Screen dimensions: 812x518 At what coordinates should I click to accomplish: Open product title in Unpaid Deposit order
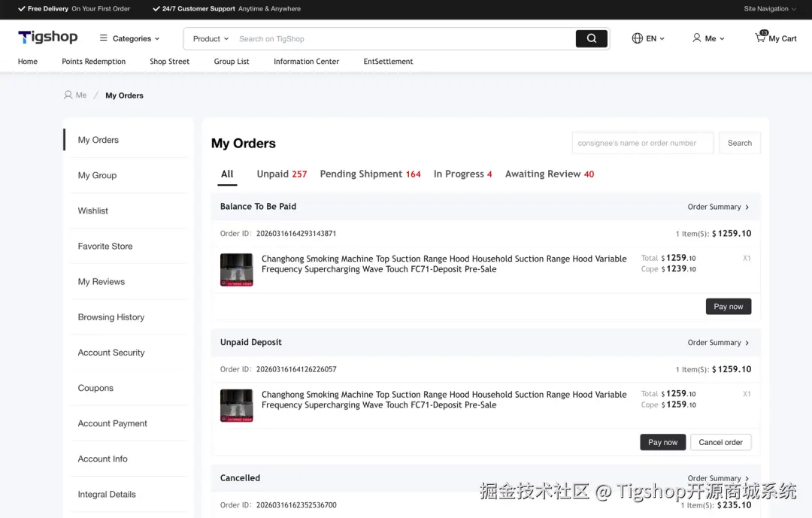pos(444,399)
